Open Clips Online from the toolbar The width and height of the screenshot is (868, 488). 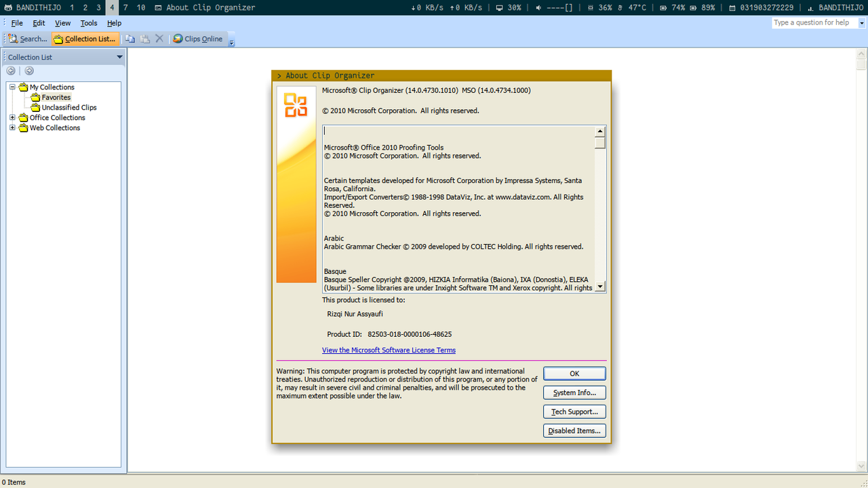[197, 39]
